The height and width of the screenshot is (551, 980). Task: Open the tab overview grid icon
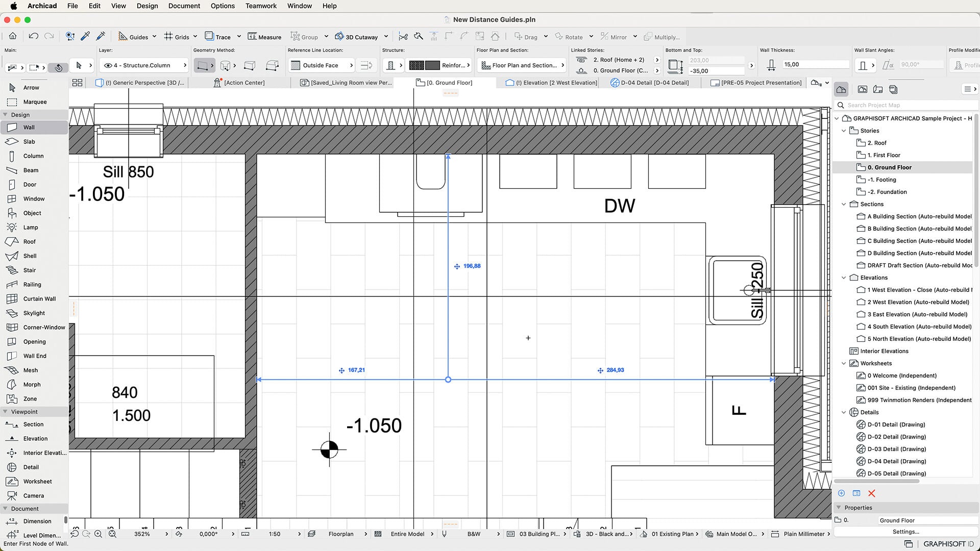[x=77, y=83]
